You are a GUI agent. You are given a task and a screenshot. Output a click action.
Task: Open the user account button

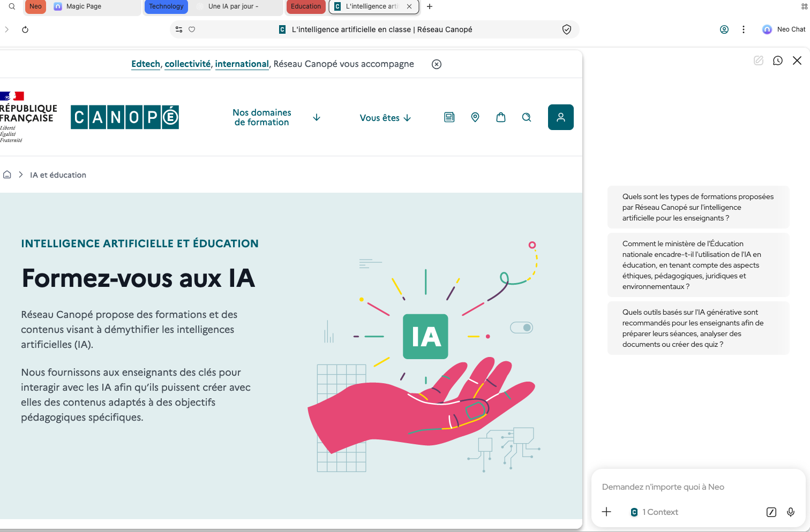point(560,117)
